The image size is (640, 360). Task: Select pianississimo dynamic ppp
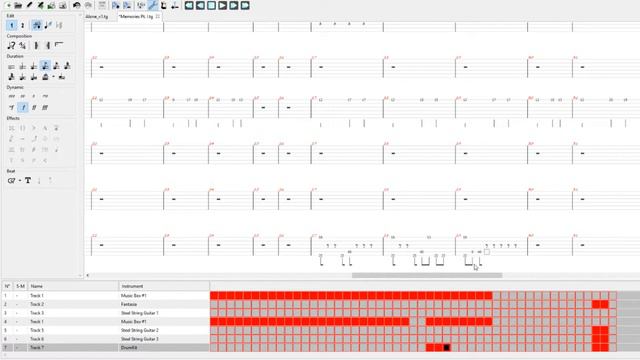[11, 96]
